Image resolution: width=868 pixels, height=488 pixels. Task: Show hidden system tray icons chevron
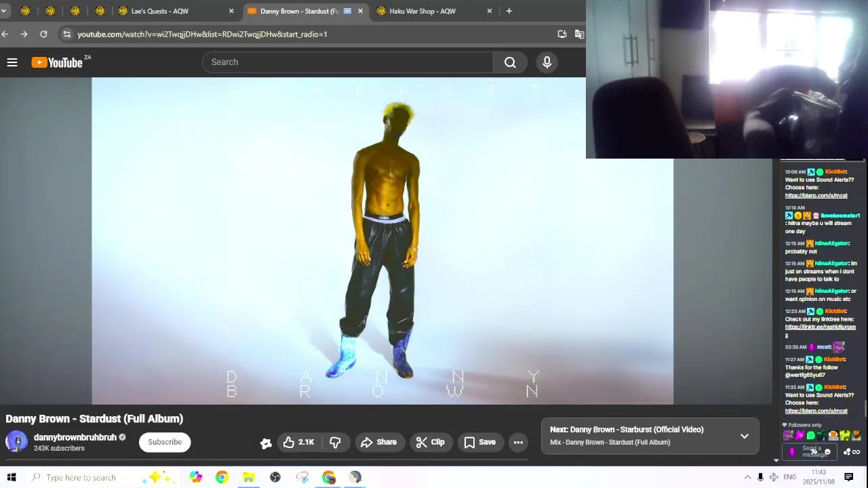pos(747,477)
